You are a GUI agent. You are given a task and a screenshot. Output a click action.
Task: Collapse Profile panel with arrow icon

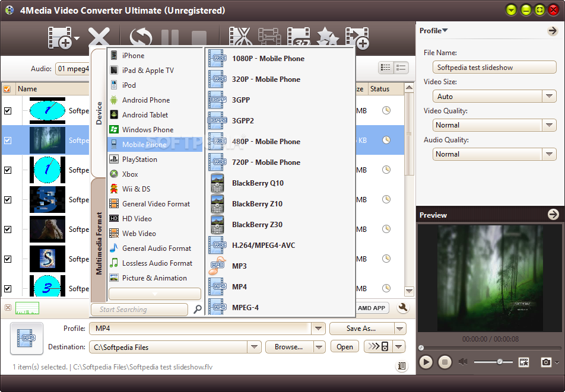point(553,31)
